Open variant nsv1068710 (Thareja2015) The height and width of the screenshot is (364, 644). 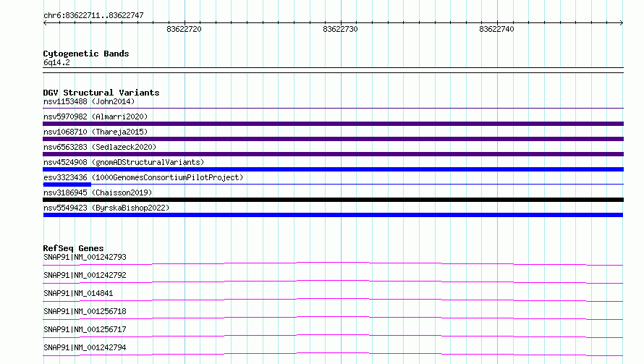[96, 132]
